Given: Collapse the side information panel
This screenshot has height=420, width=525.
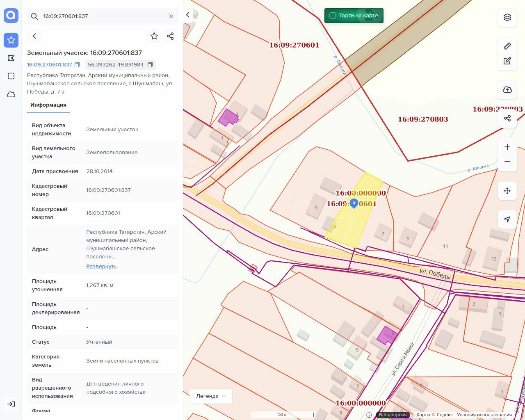Looking at the screenshot, I should click(188, 15).
